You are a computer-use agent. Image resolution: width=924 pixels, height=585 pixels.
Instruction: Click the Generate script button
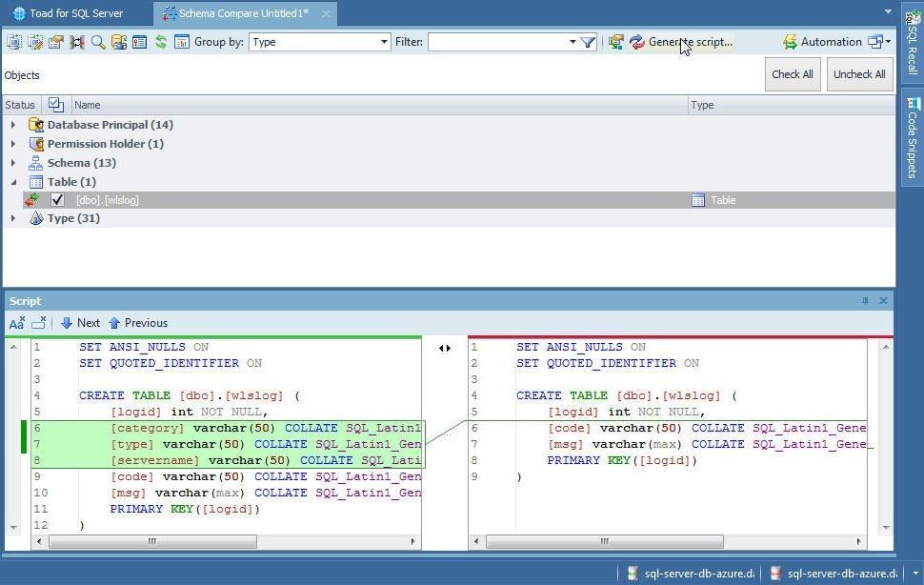tap(682, 42)
